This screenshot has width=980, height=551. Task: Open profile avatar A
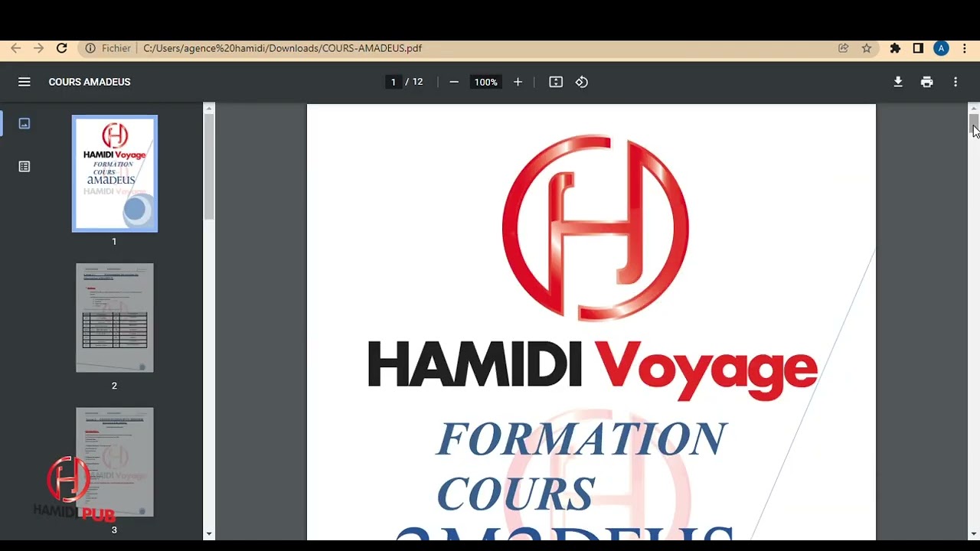[941, 48]
